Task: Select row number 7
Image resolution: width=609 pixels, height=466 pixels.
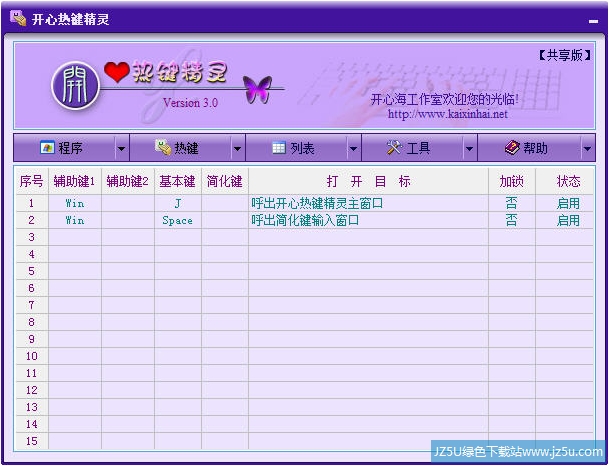Action: [x=31, y=305]
